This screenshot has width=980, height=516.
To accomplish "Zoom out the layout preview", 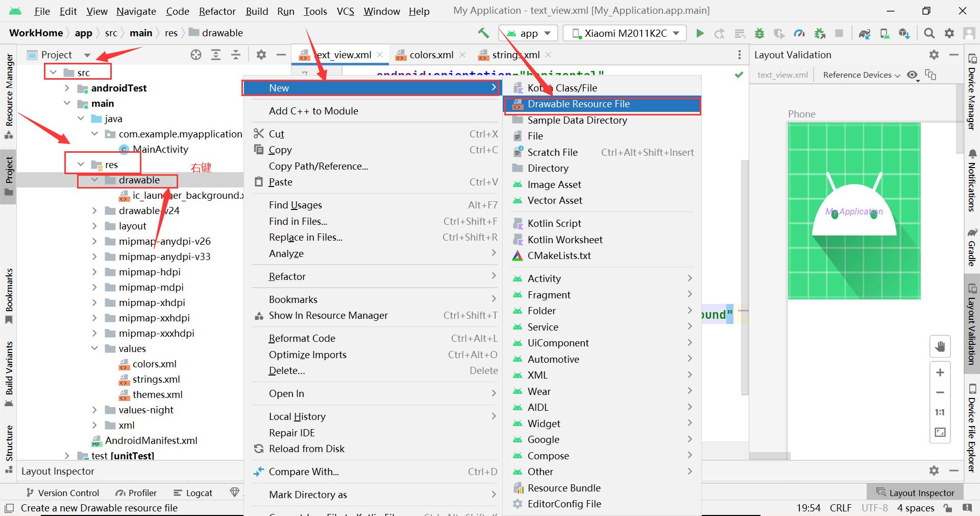I will tap(940, 392).
